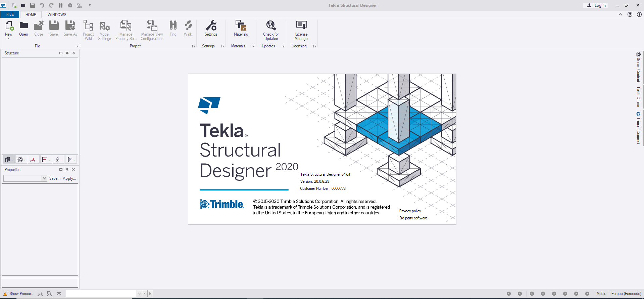Expand the Settings group dialog launcher
This screenshot has width=644, height=299.
pos(222,46)
